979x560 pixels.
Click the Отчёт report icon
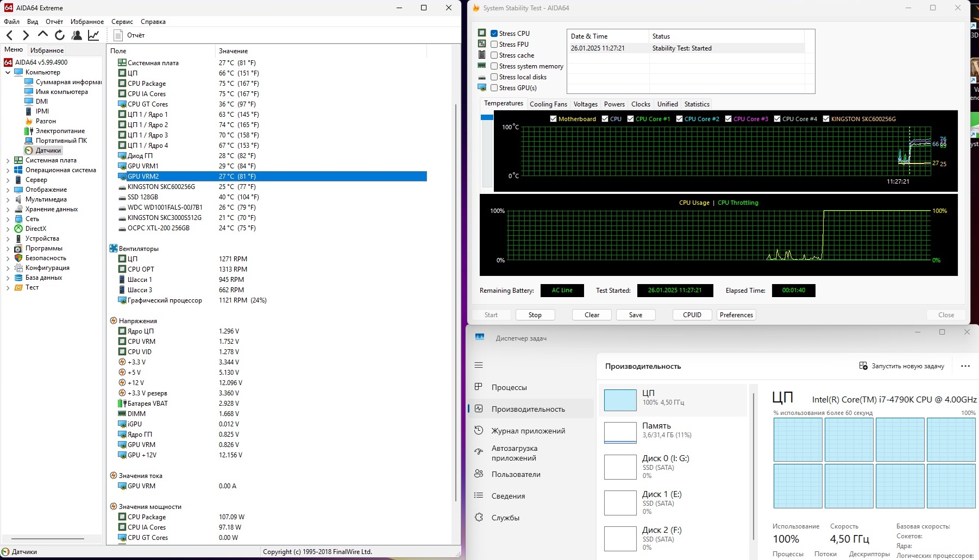click(118, 35)
